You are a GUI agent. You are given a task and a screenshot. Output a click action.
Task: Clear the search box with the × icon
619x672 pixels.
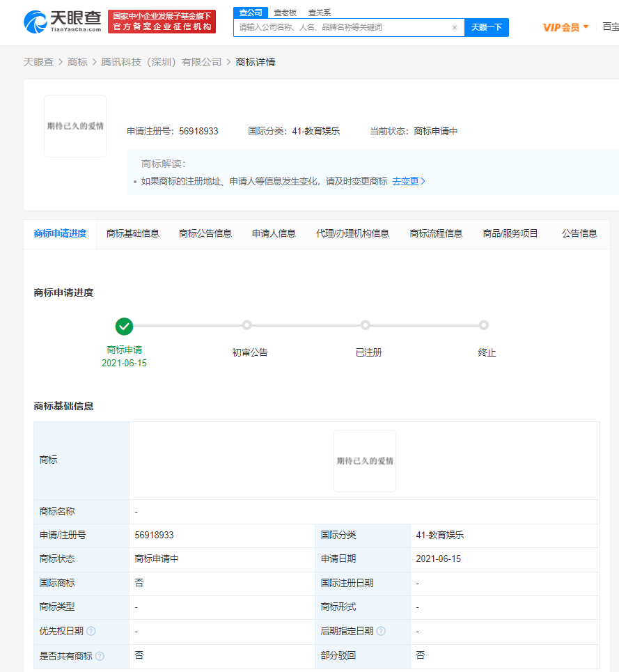(x=455, y=27)
